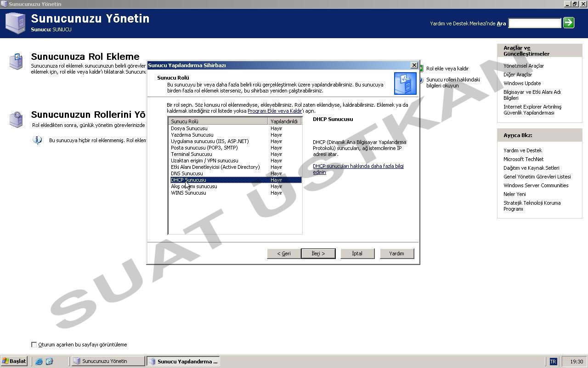Click the 19:30 clock in the tray
The width and height of the screenshot is (588, 368).
click(577, 362)
